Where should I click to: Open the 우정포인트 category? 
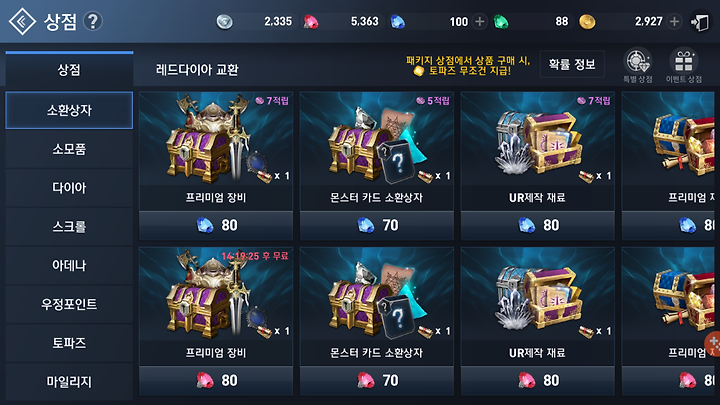click(69, 304)
